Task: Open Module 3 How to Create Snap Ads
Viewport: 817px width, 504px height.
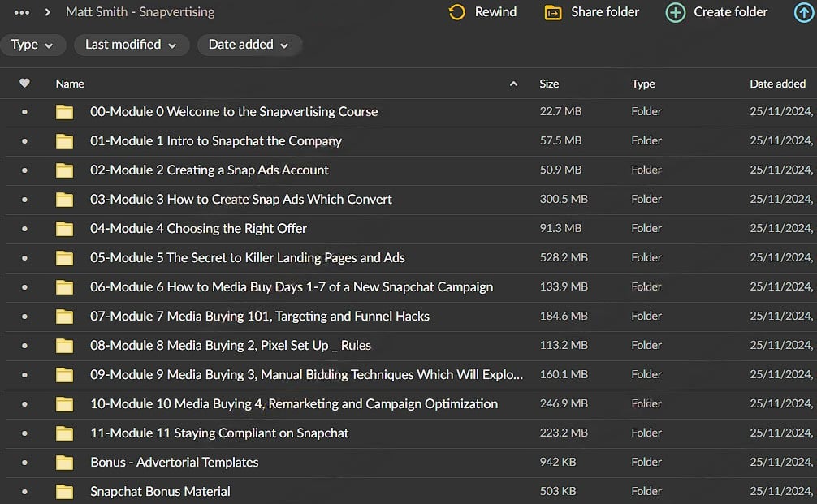Action: coord(240,200)
